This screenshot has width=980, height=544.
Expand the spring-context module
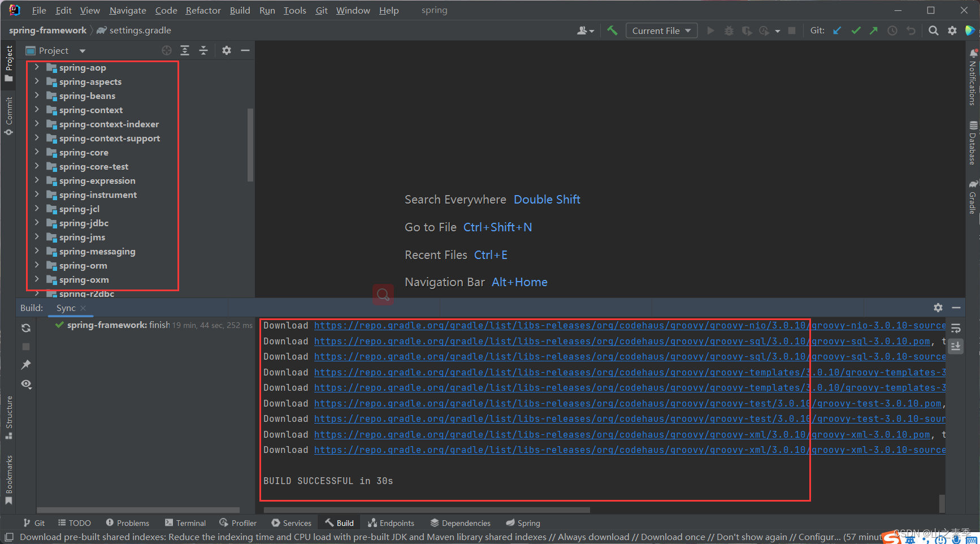tap(37, 110)
